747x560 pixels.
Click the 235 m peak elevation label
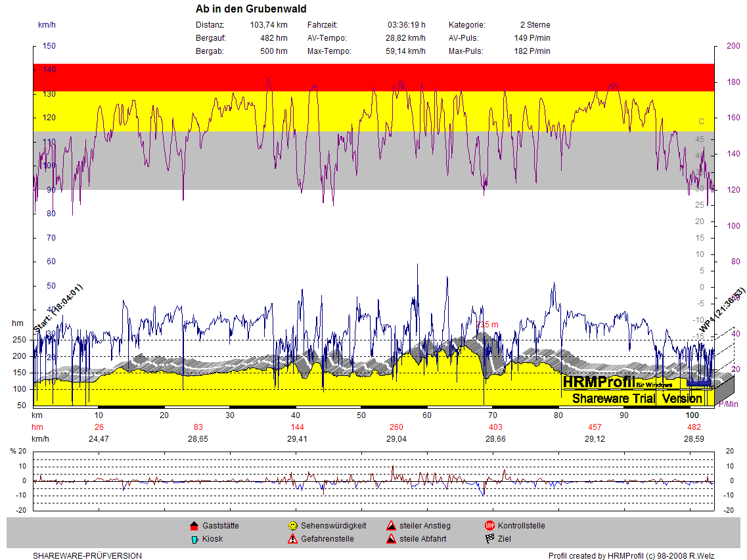point(487,325)
